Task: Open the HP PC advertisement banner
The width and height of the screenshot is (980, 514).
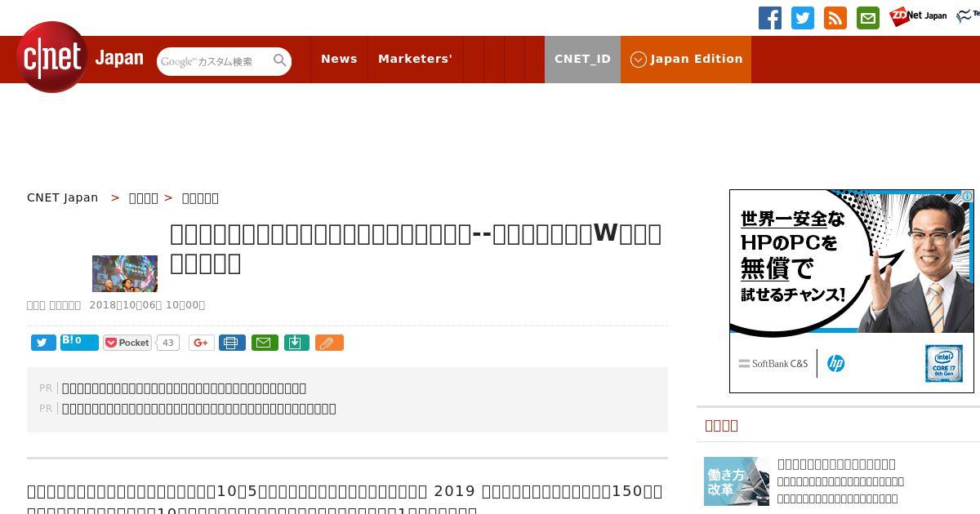Action: click(852, 291)
